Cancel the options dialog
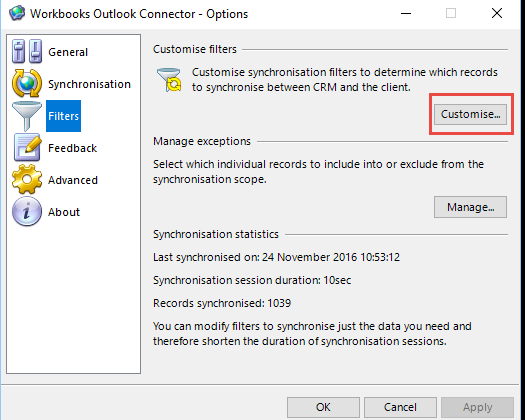The width and height of the screenshot is (525, 420). pyautogui.click(x=400, y=407)
